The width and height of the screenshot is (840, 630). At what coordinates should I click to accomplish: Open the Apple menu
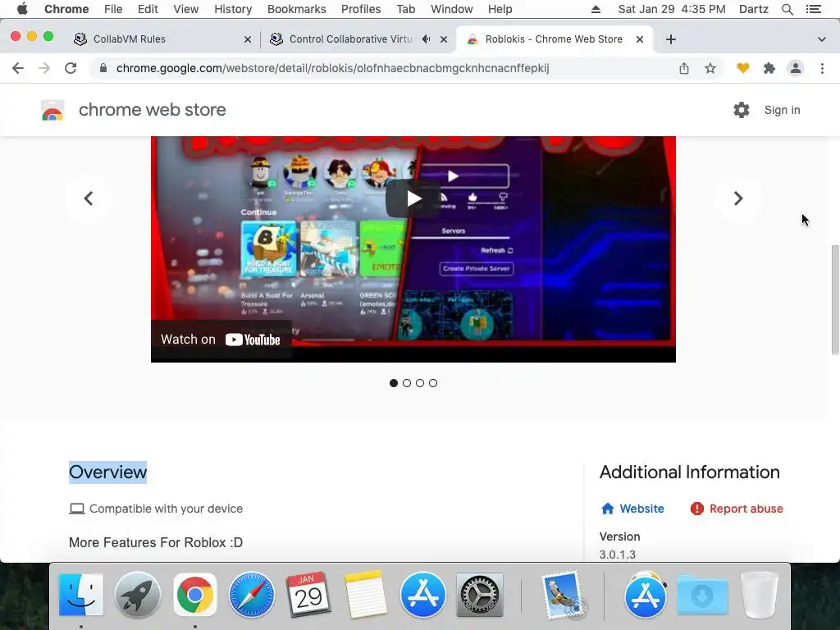[22, 9]
